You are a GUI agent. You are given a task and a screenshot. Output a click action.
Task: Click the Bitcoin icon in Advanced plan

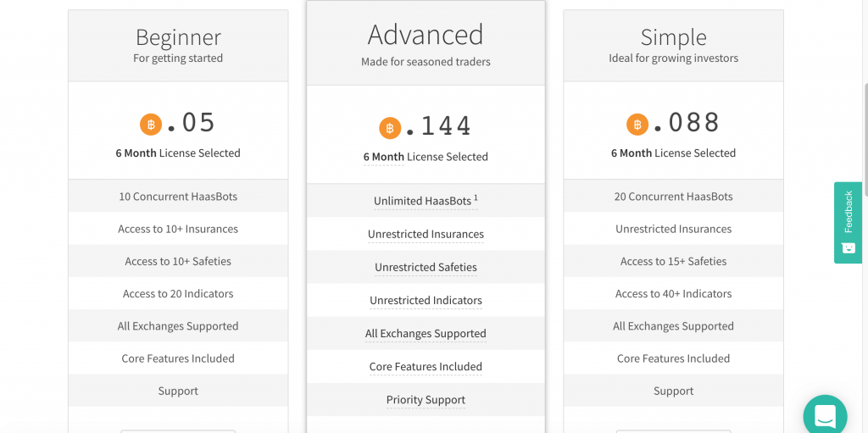click(x=390, y=128)
